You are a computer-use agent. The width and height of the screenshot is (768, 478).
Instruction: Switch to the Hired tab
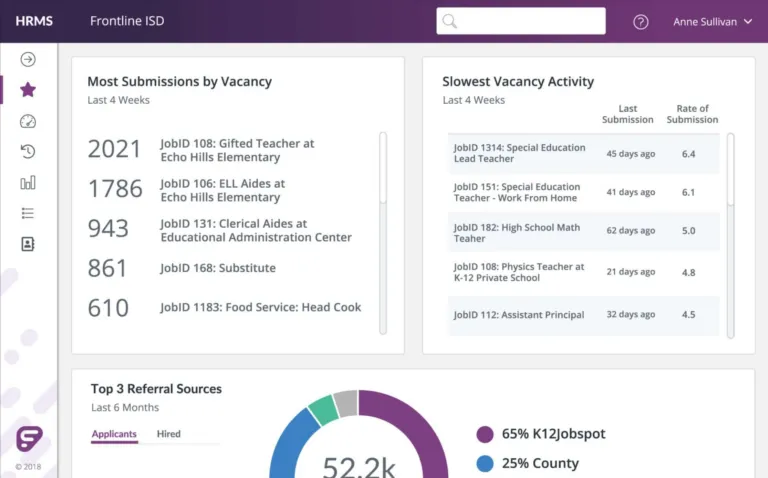(169, 434)
